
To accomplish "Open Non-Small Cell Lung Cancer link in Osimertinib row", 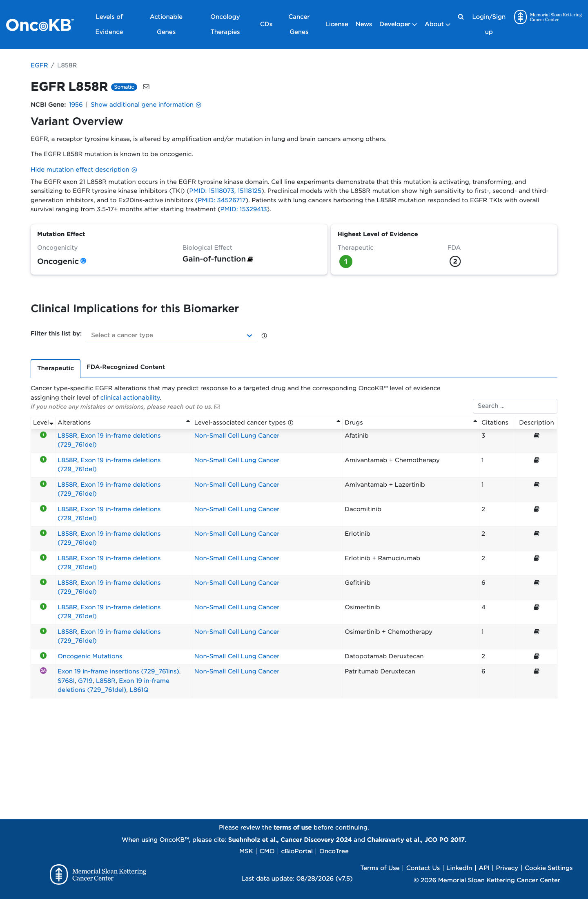I will [237, 607].
